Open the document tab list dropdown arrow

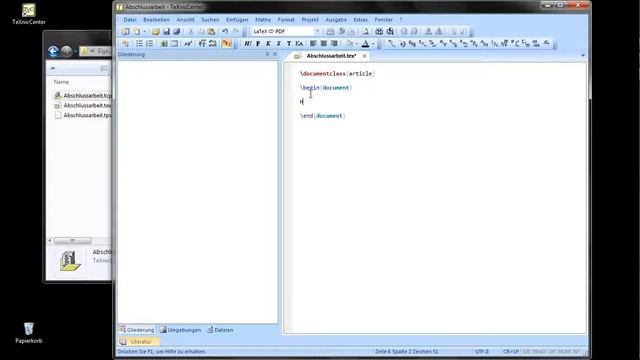(x=583, y=55)
